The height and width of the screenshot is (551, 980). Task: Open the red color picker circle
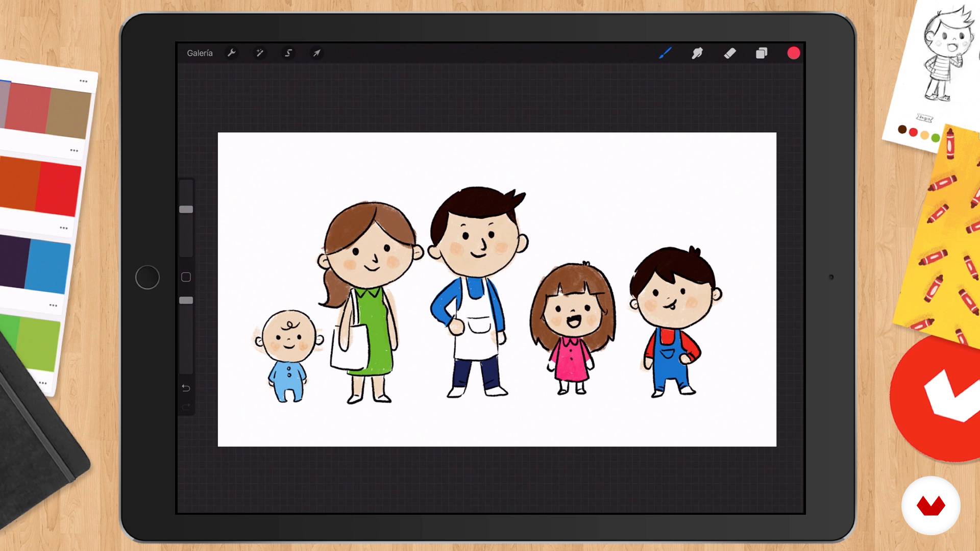794,53
